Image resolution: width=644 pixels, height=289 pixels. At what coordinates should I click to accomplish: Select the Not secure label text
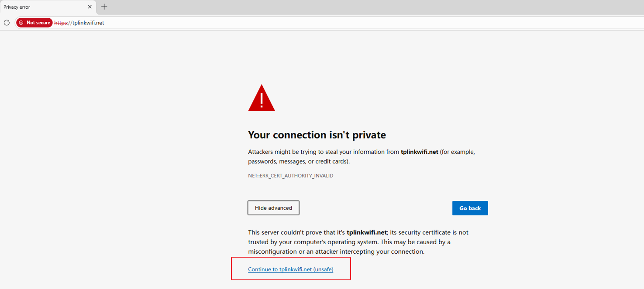point(38,23)
